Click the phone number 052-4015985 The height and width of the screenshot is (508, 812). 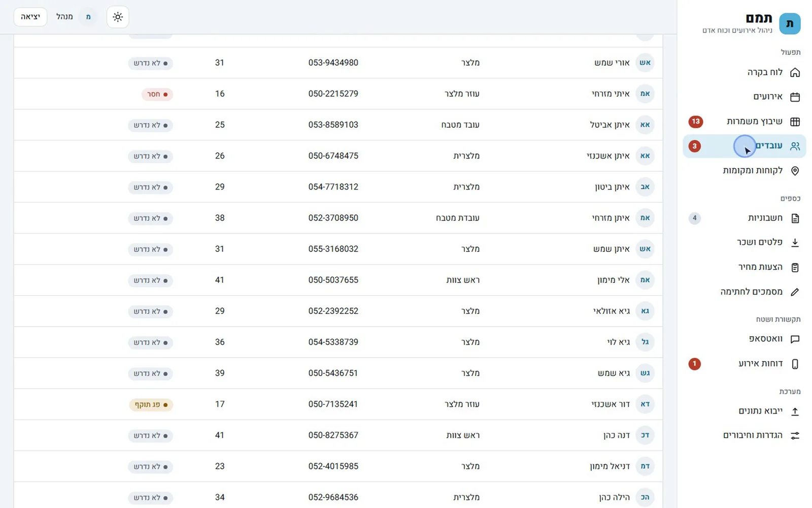tap(333, 466)
